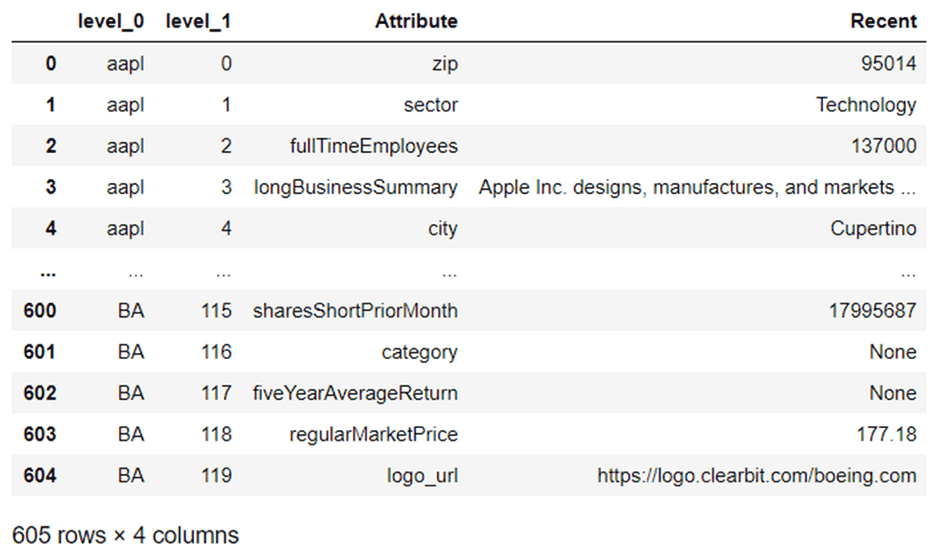949x551 pixels.
Task: Click row index 604
Action: point(40,476)
